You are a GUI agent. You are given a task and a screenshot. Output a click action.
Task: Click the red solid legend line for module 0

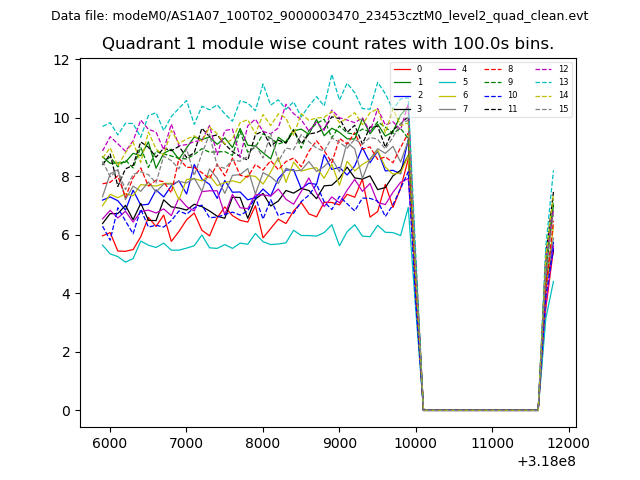tap(402, 69)
